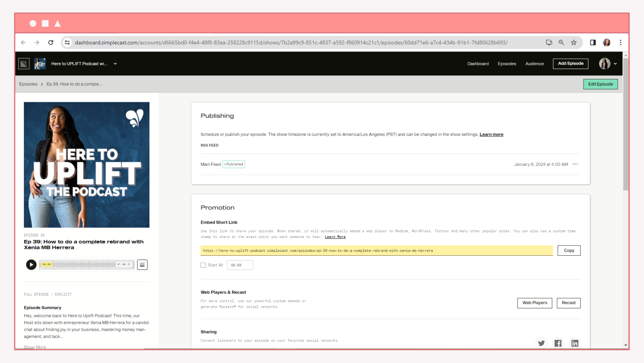644x363 pixels.
Task: Open the podcast cover artwork
Action: point(86,165)
